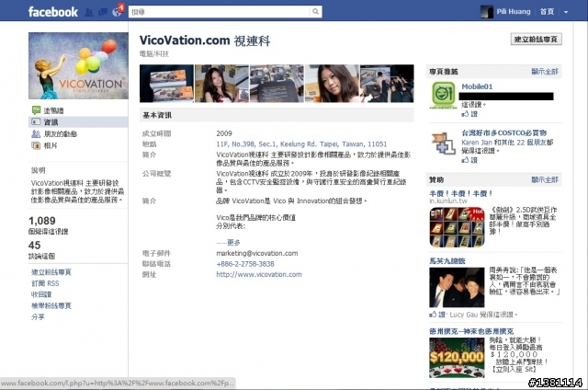
Task: Click $120,000 poker ad image
Action: [x=458, y=358]
